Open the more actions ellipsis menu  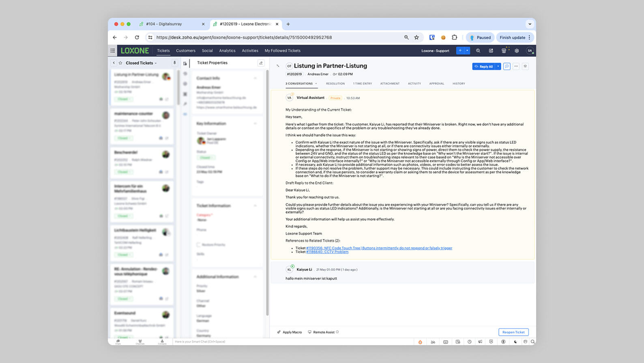[516, 66]
